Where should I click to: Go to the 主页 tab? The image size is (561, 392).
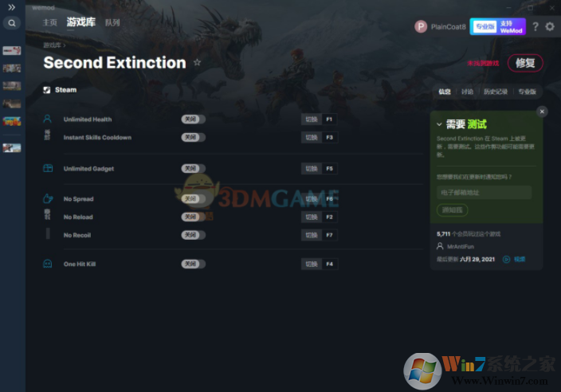[49, 22]
